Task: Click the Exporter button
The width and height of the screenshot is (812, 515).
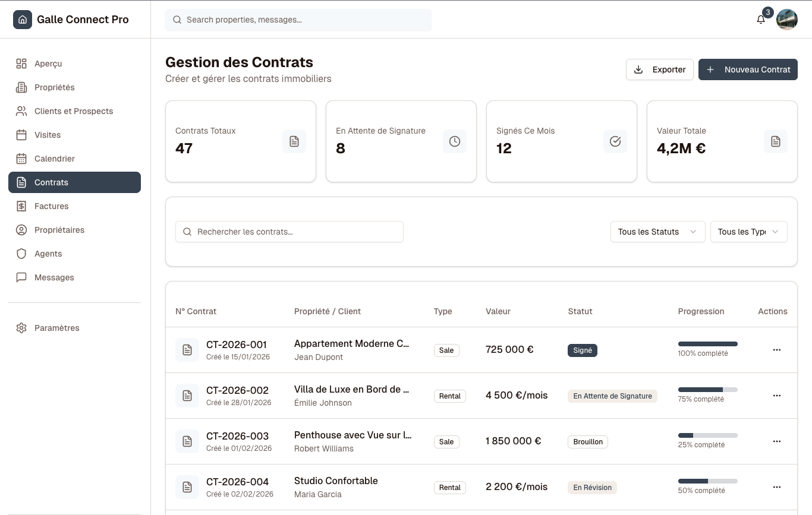Action: click(660, 69)
